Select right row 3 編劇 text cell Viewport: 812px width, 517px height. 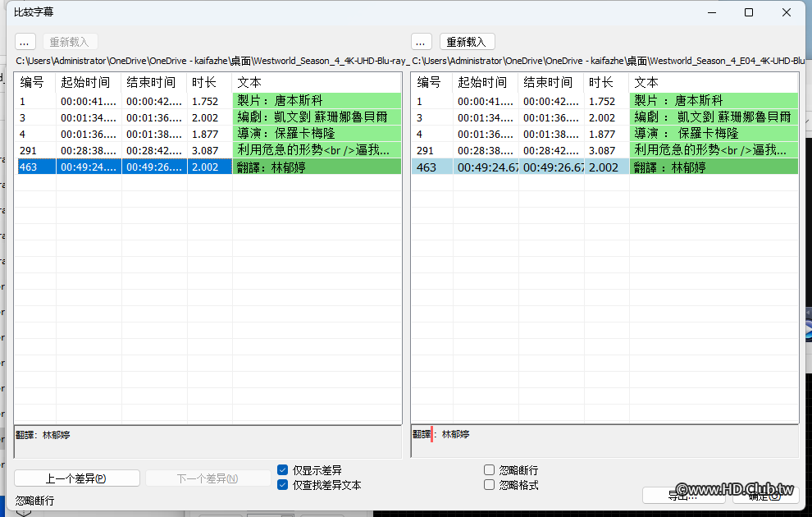[x=714, y=117]
